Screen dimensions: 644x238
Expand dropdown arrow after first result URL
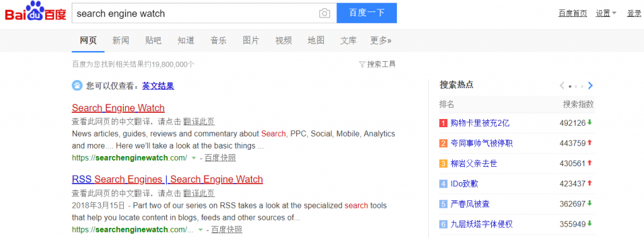tap(194, 158)
